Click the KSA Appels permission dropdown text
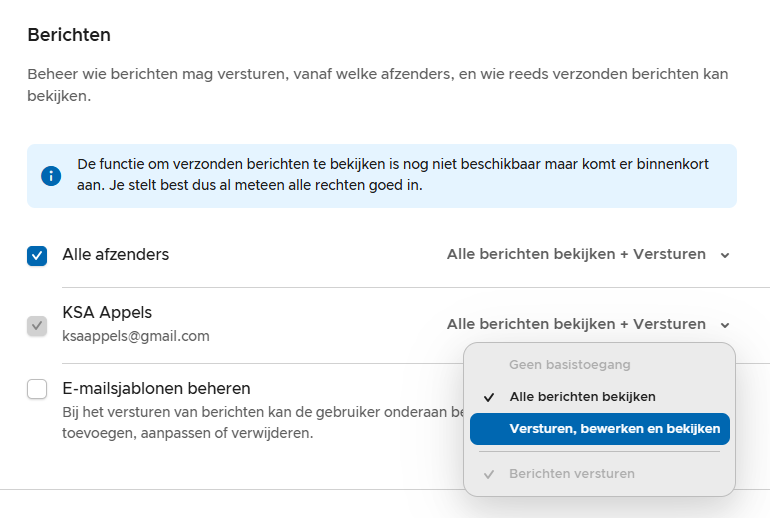Screen dimensions: 770x518 pyautogui.click(x=576, y=325)
